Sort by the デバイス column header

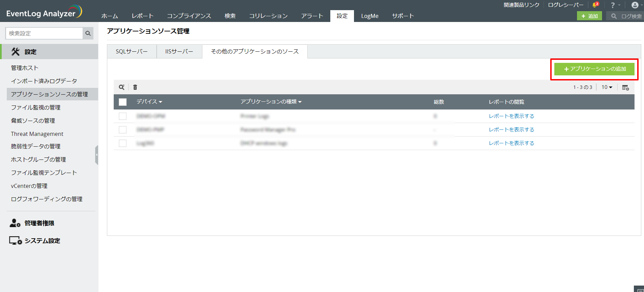point(149,102)
